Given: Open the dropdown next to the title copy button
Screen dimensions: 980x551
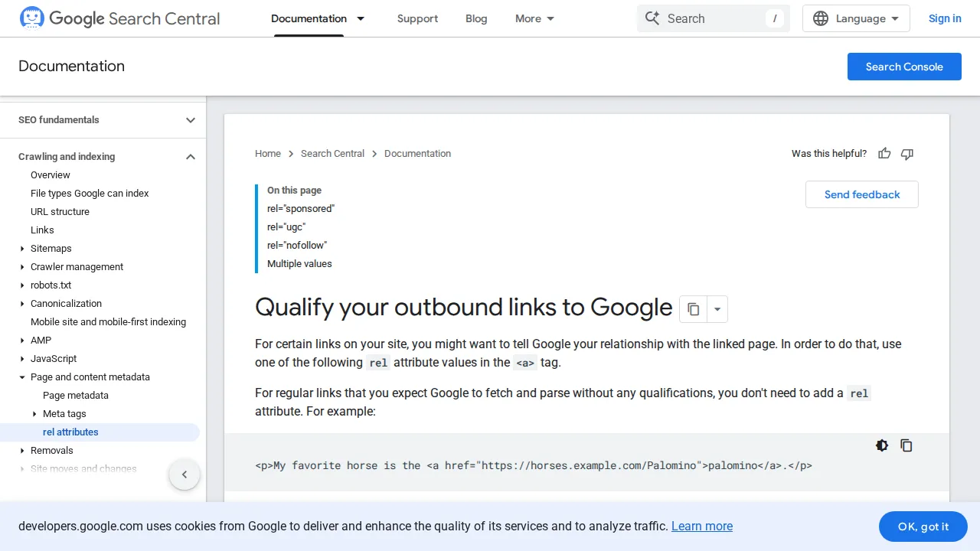Looking at the screenshot, I should tap(717, 308).
